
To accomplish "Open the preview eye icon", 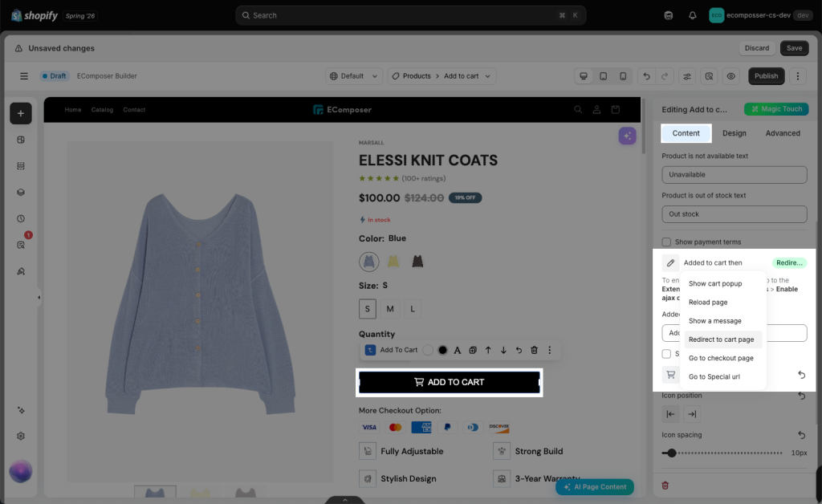I will click(730, 76).
